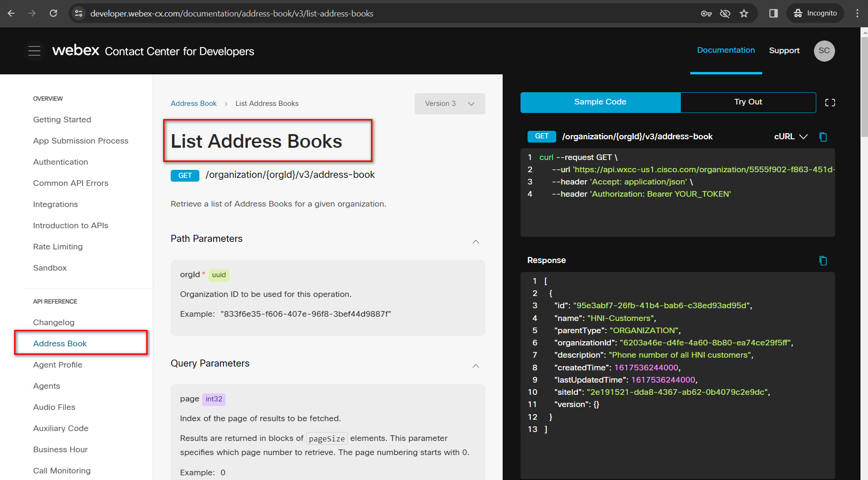Click the Address Book breadcrumb link
This screenshot has height=480, width=868.
tap(194, 104)
